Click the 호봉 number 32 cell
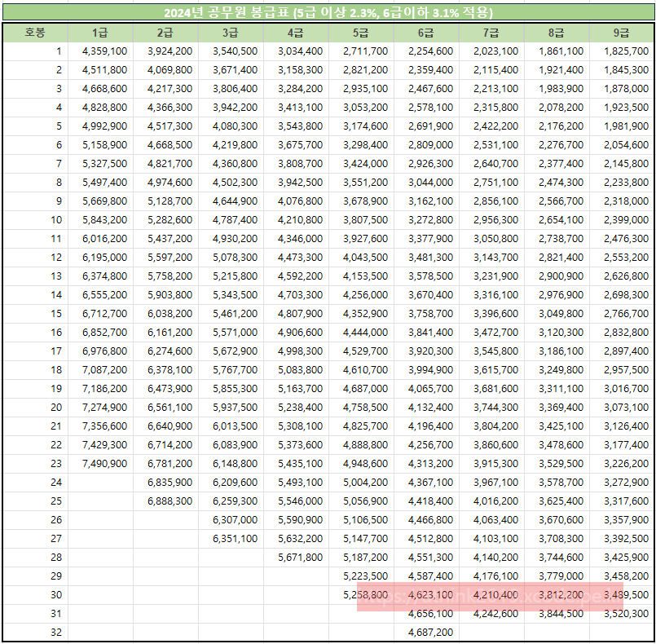The width and height of the screenshot is (656, 644). pos(35,633)
